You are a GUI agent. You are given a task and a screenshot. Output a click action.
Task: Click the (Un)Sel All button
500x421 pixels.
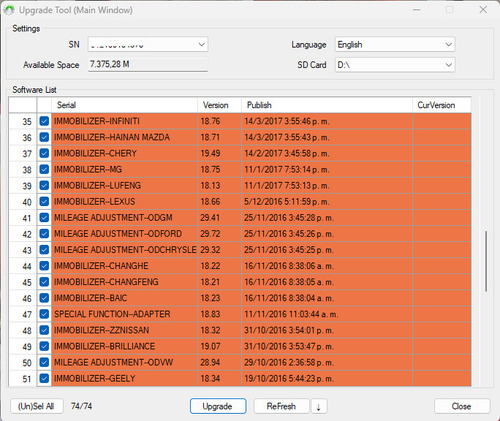click(x=37, y=406)
